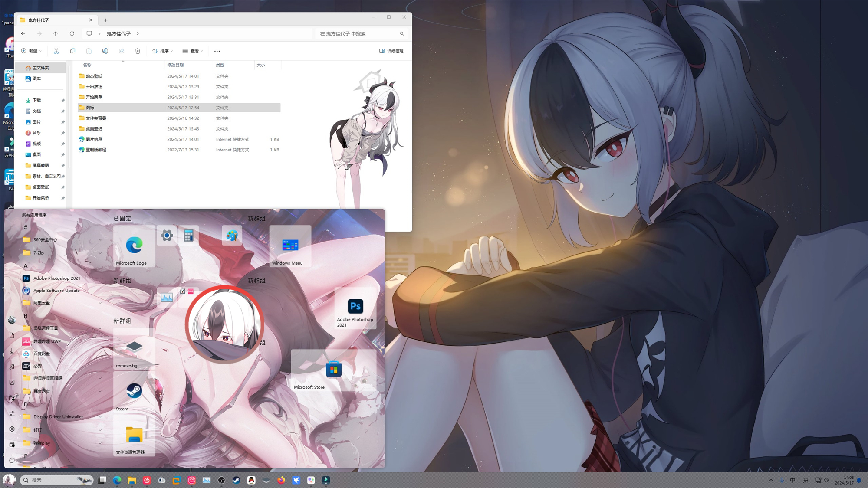Screen dimensions: 868x488
Task: Click the 新建 new item button
Action: (x=31, y=51)
